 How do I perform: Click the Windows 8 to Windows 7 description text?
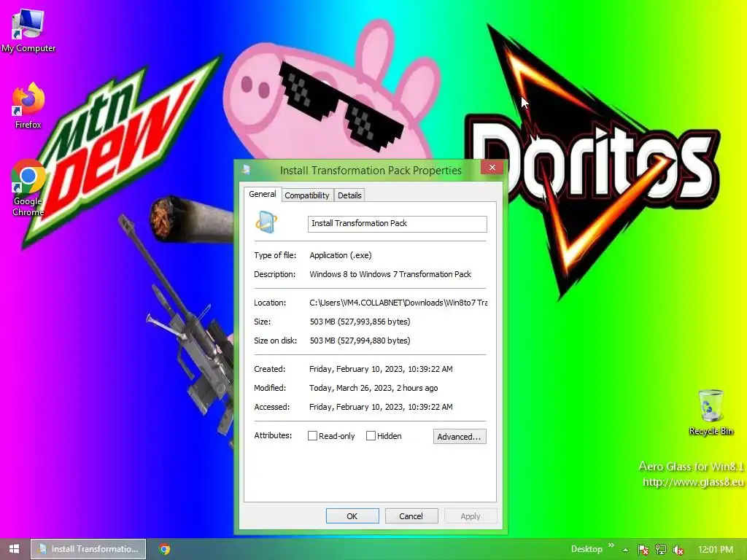click(390, 274)
